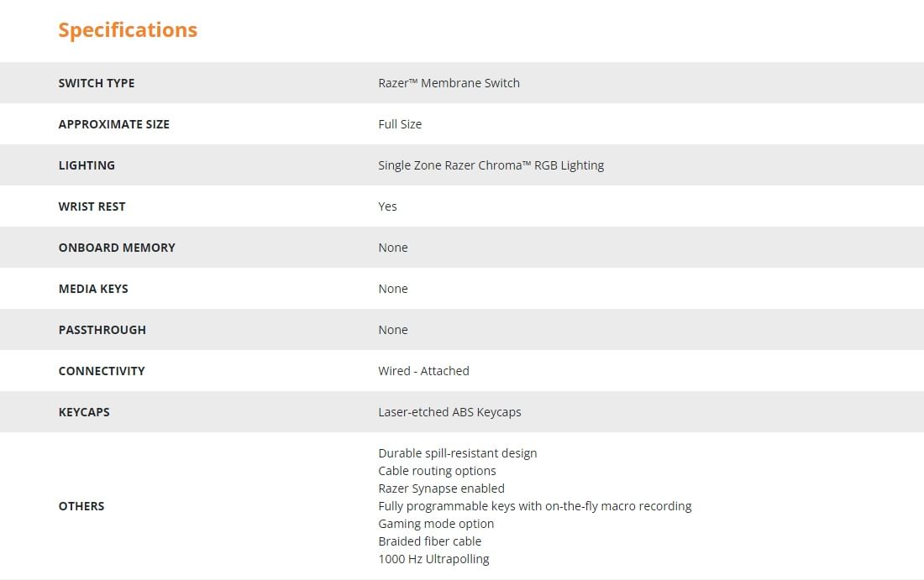The image size is (924, 580).
Task: Click the CONNECTIVITY label
Action: click(x=102, y=371)
